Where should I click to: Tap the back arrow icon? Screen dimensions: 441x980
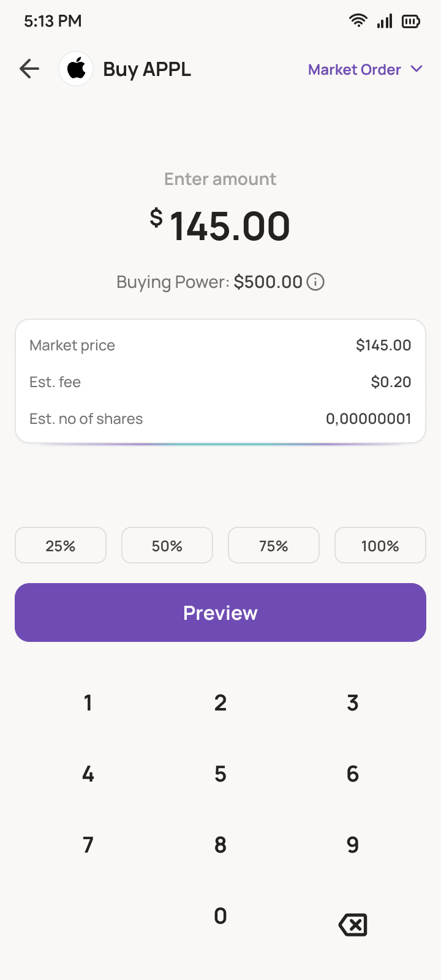29,69
